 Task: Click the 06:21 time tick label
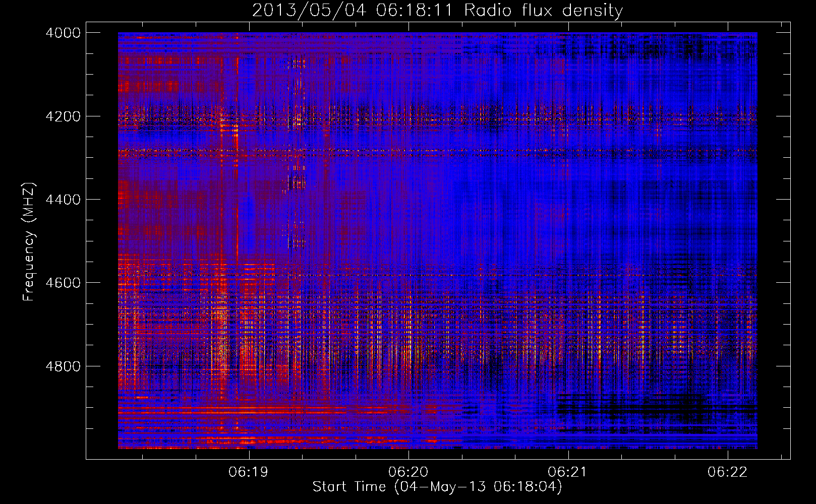click(x=568, y=472)
